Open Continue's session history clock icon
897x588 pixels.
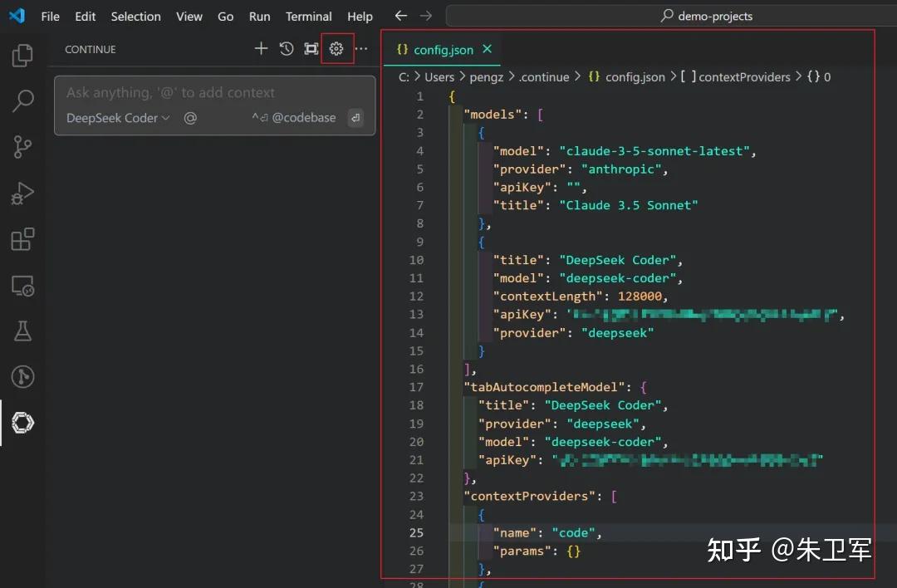click(x=287, y=49)
